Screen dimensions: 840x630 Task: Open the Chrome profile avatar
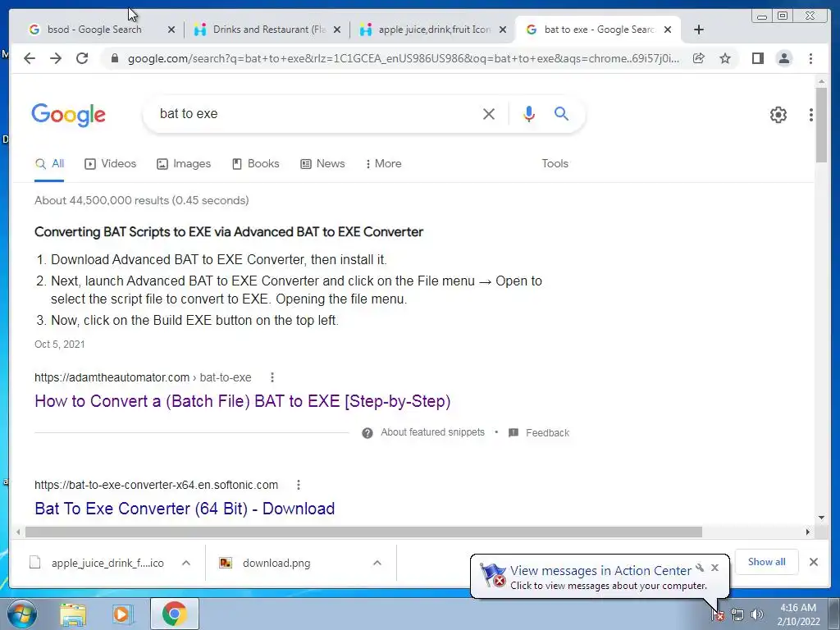click(x=783, y=58)
